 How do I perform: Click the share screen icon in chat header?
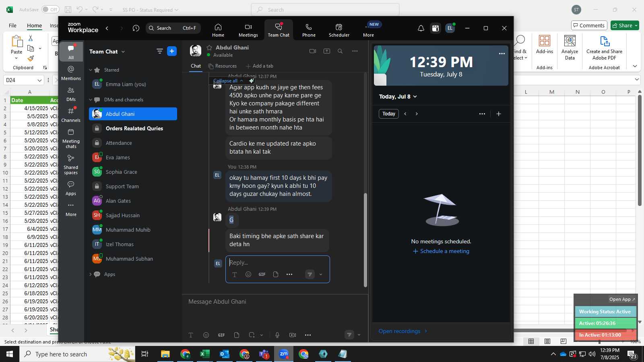[327, 51]
